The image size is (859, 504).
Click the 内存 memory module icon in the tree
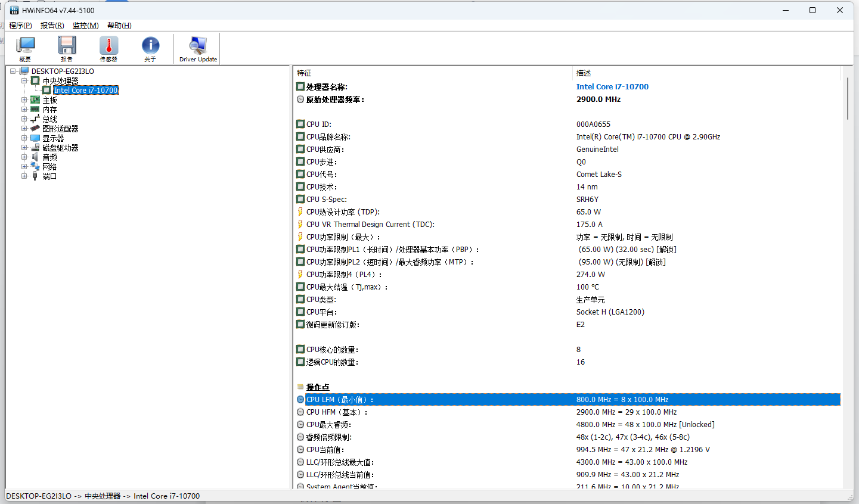click(35, 110)
